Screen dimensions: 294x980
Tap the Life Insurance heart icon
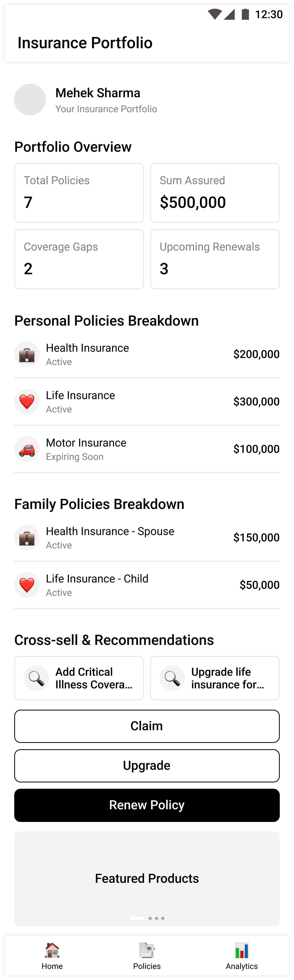pos(27,402)
